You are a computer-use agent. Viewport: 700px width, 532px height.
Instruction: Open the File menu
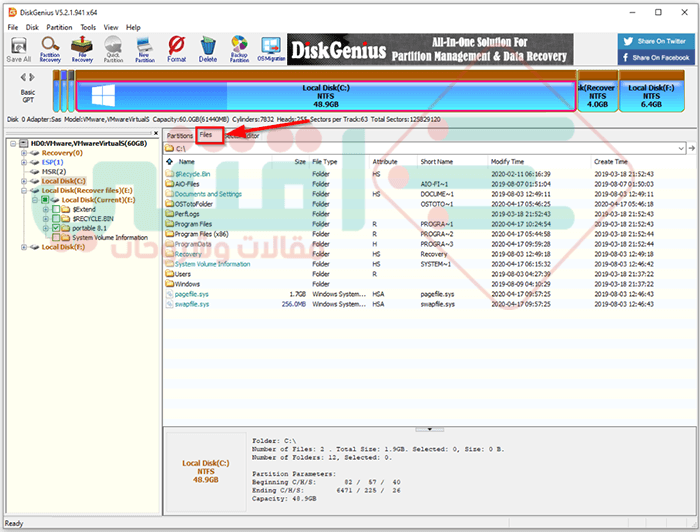tap(12, 27)
